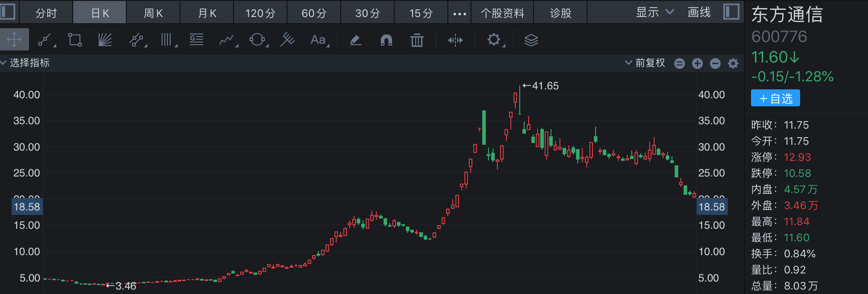Screen dimensions: 868x294
Task: Toggle the magnet snap mode
Action: [386, 40]
